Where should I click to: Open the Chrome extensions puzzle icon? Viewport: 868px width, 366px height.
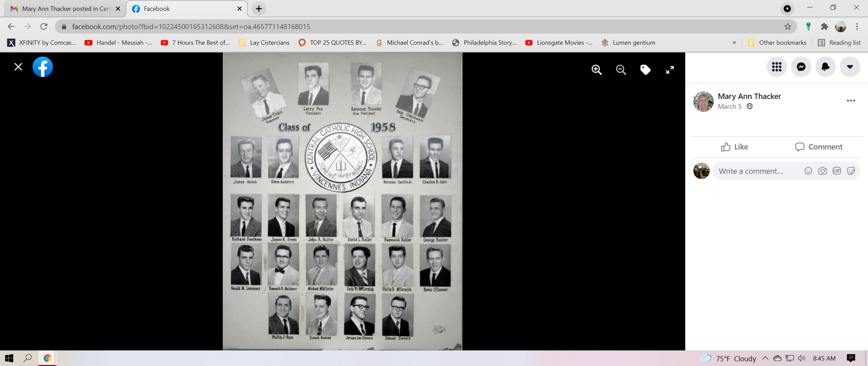tap(825, 26)
